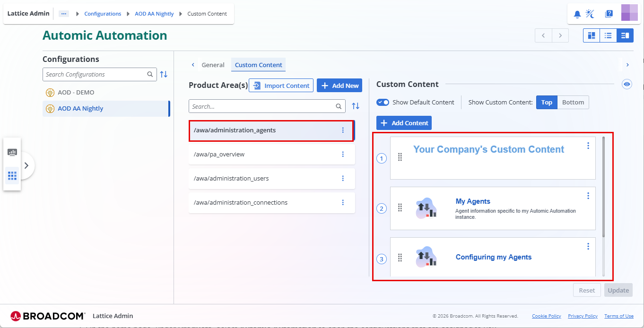This screenshot has height=328, width=644.
Task: Open the notifications bell icon
Action: tap(577, 13)
